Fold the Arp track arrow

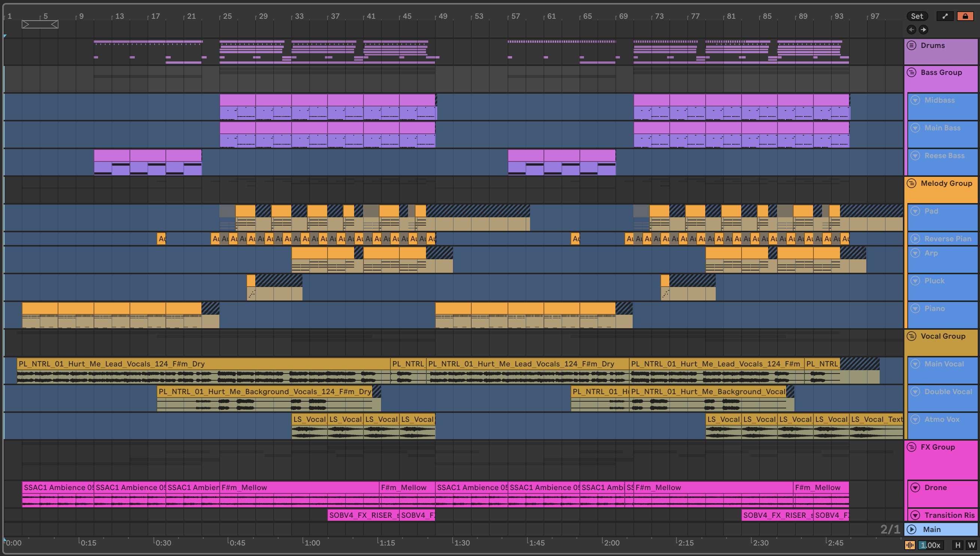915,253
